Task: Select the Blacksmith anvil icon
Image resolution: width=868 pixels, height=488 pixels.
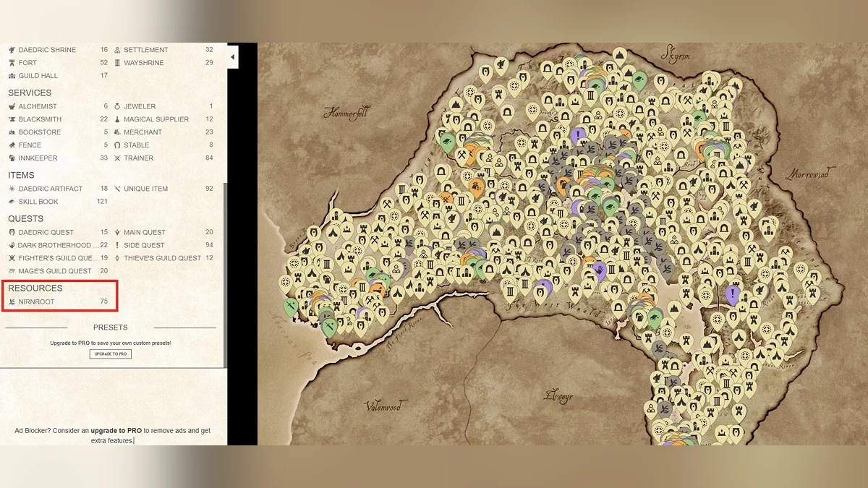Action: click(x=12, y=119)
